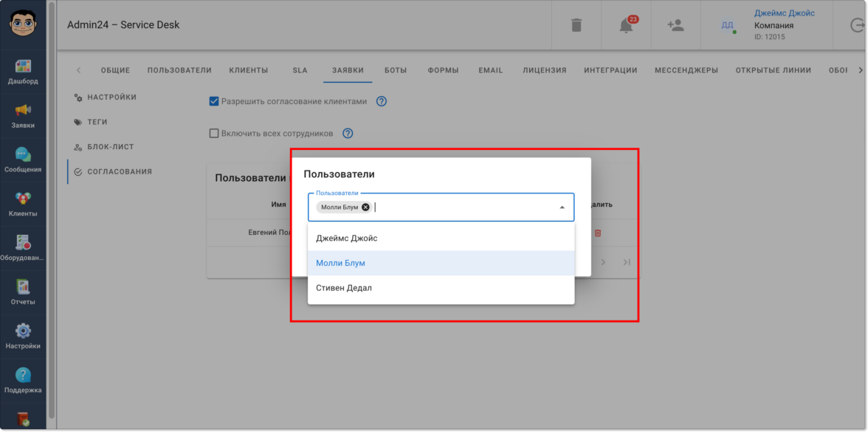Open the Блок-лист section
This screenshot has width=868, height=432.
click(x=110, y=147)
